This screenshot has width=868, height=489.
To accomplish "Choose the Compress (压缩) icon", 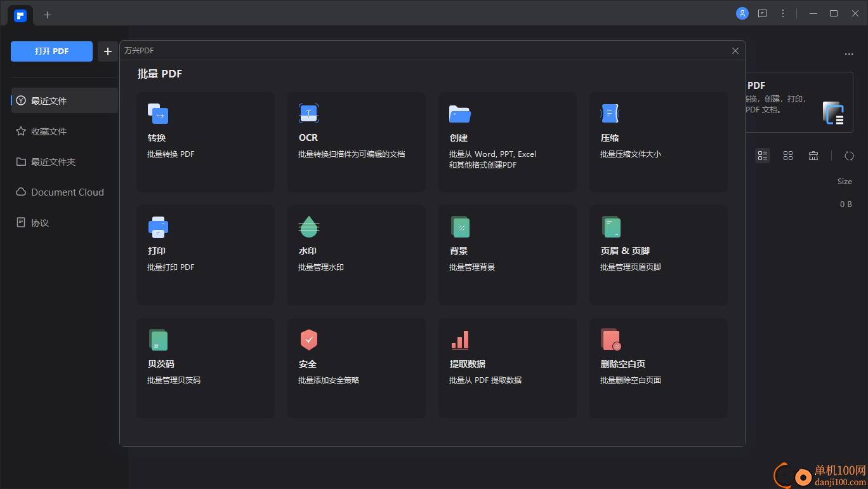I will point(610,114).
